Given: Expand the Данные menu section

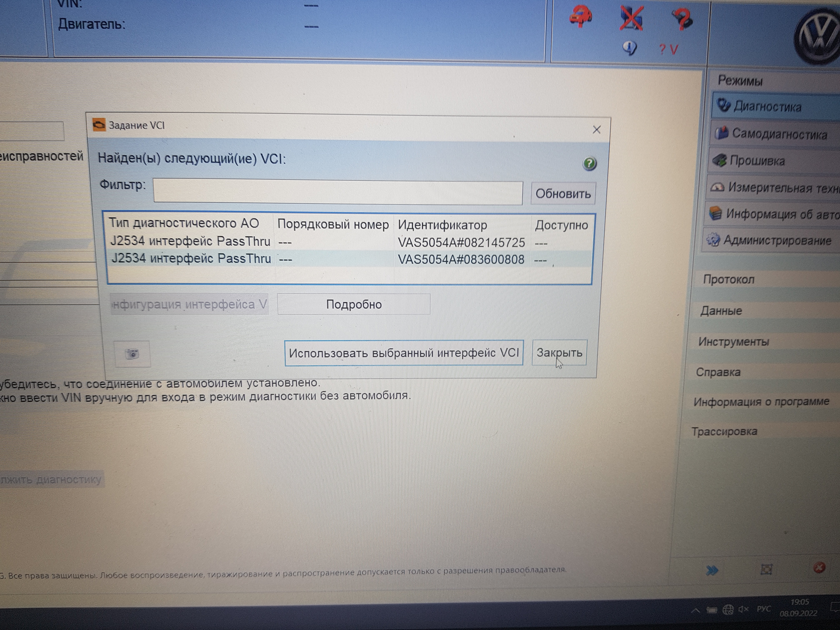Looking at the screenshot, I should (721, 311).
